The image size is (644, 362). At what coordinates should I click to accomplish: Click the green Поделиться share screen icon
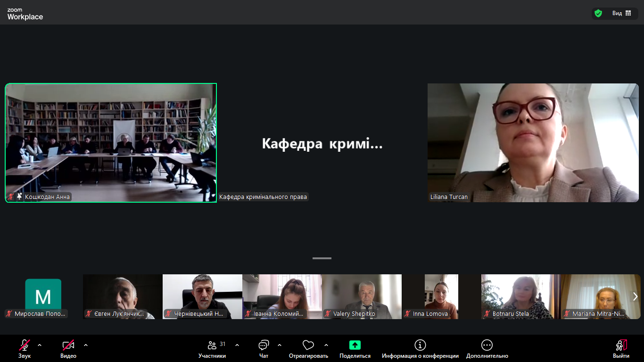coord(355,345)
